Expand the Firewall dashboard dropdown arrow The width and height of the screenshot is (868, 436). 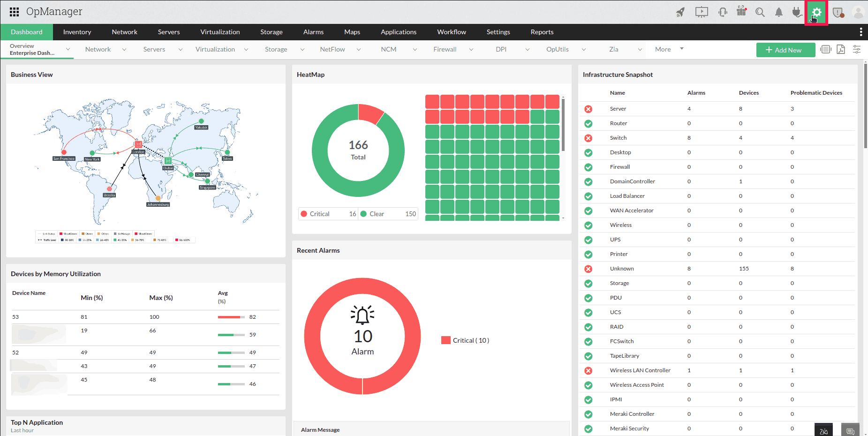tap(471, 50)
